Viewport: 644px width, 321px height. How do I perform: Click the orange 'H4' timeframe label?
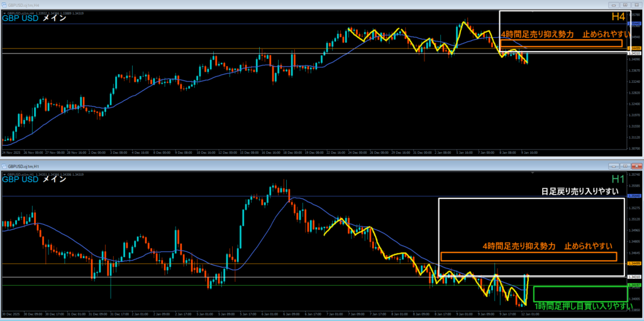pyautogui.click(x=618, y=17)
